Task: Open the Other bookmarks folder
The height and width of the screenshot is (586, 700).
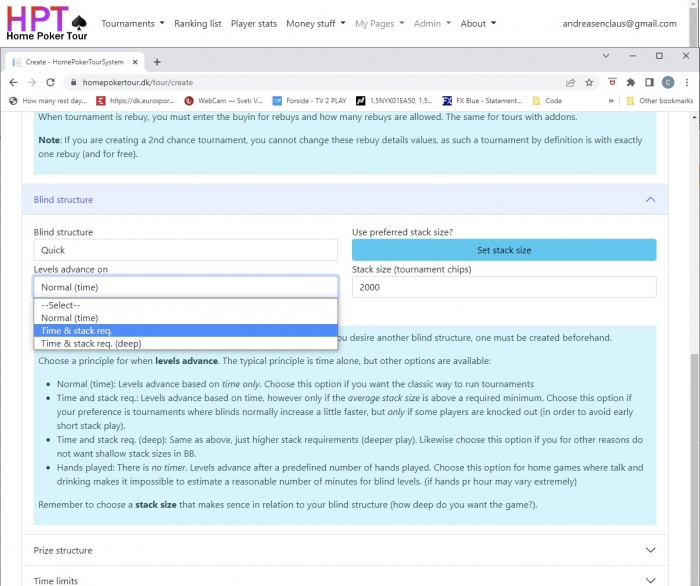Action: click(659, 101)
